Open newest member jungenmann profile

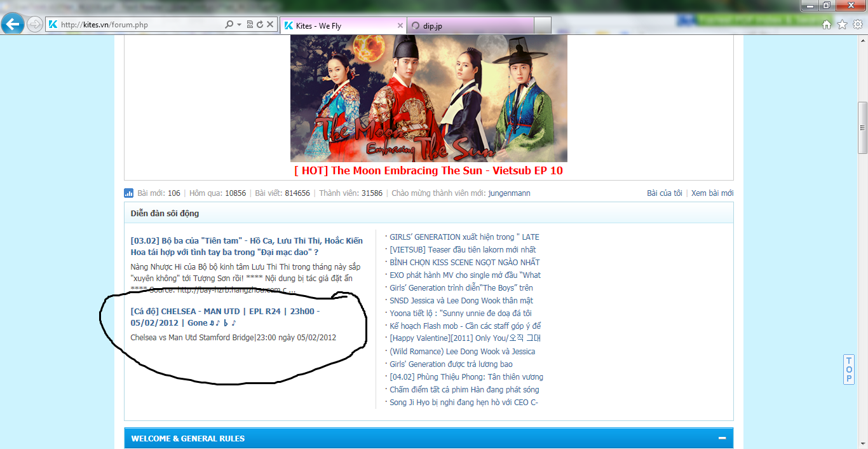point(509,193)
